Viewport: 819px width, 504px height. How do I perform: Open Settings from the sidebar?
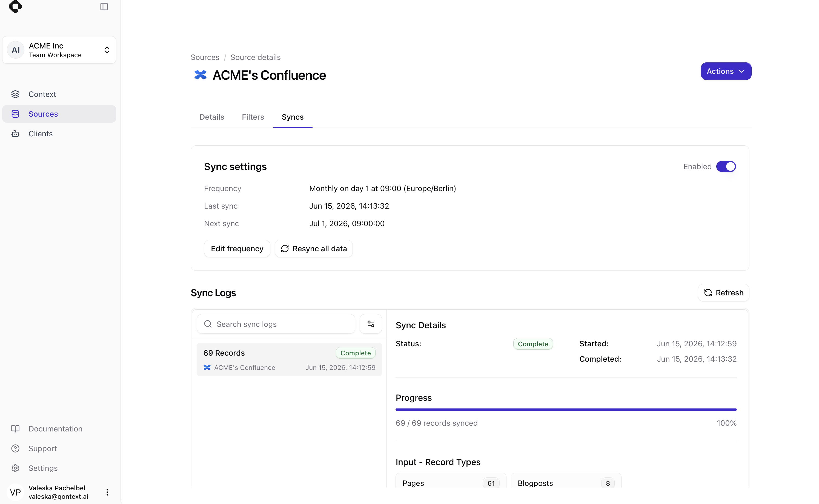click(59, 468)
